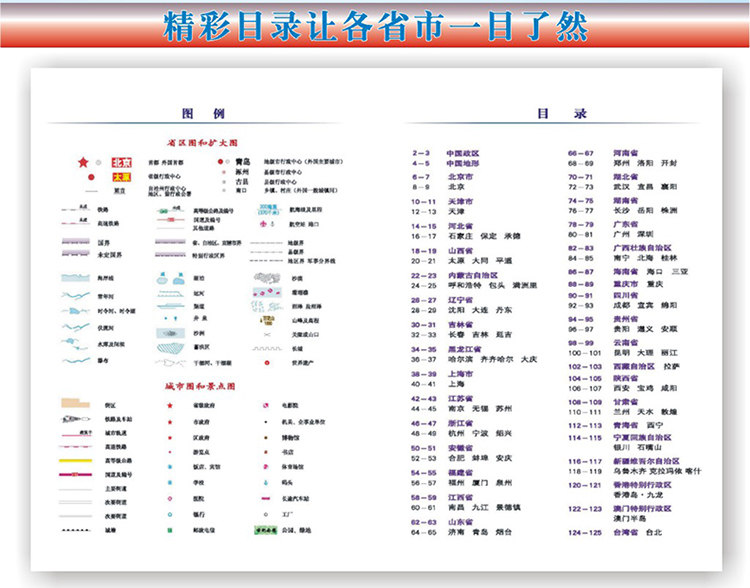Open the 山西省 contents entry
This screenshot has width=750, height=588.
click(x=460, y=251)
